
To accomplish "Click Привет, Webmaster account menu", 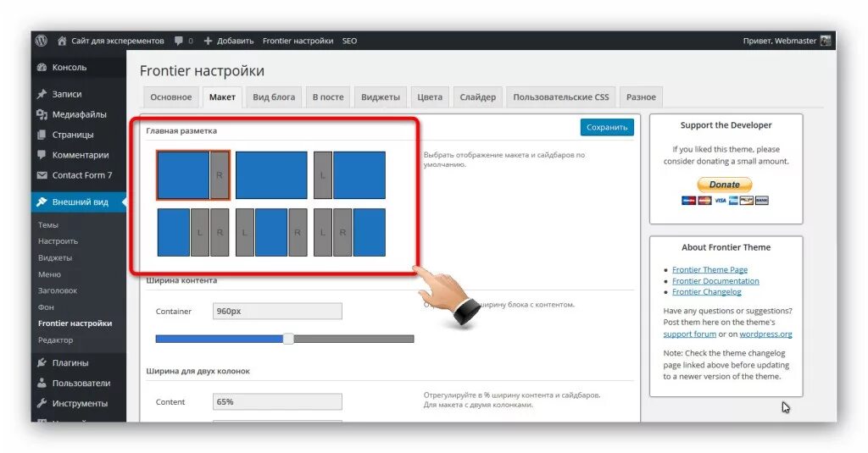I will click(787, 41).
